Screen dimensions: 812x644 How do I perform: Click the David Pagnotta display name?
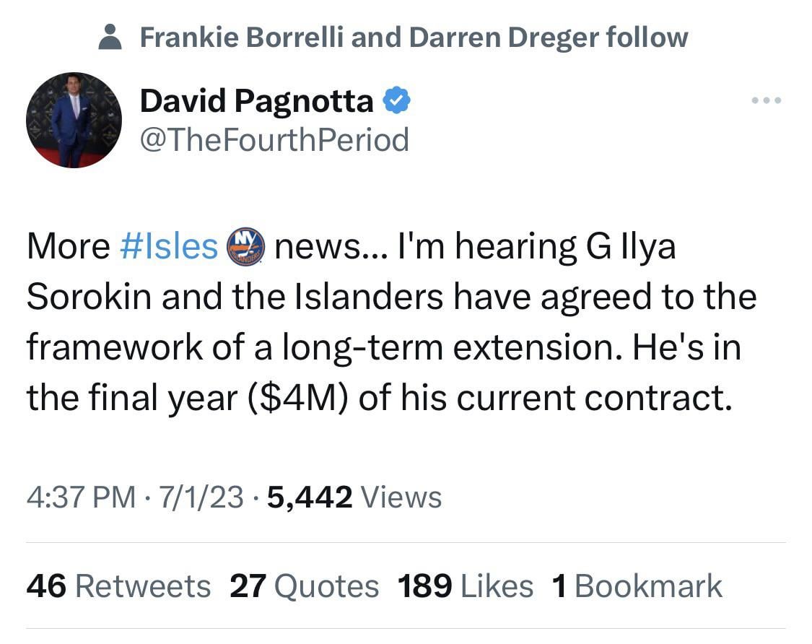[256, 101]
